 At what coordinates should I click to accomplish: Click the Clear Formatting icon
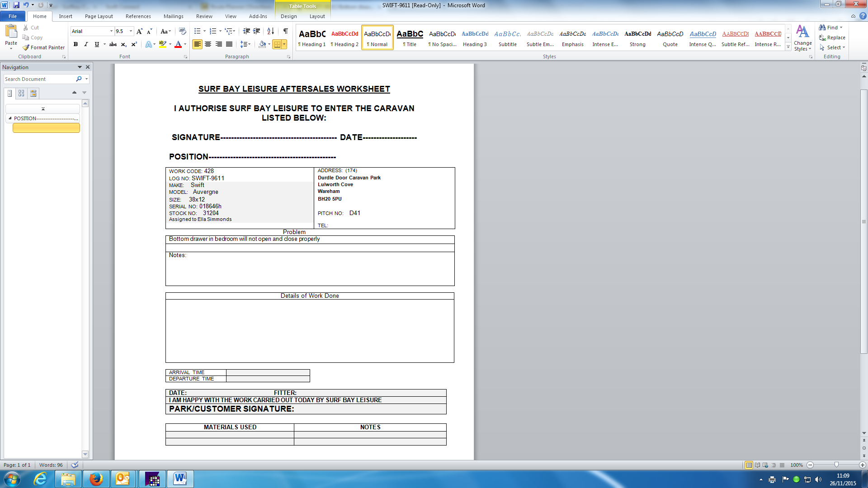click(183, 31)
